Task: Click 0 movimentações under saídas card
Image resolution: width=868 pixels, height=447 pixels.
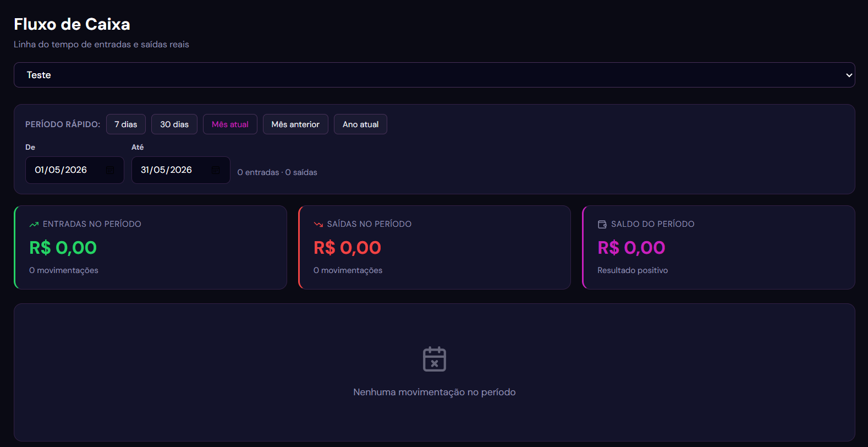Action: 348,270
